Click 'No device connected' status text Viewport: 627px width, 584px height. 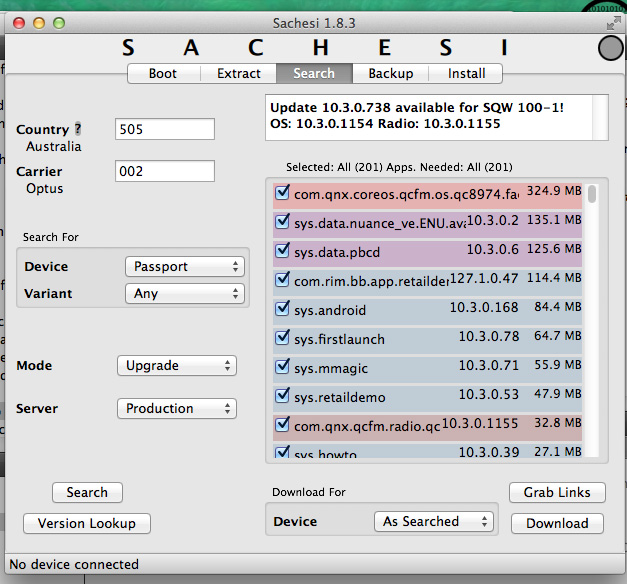[74, 564]
